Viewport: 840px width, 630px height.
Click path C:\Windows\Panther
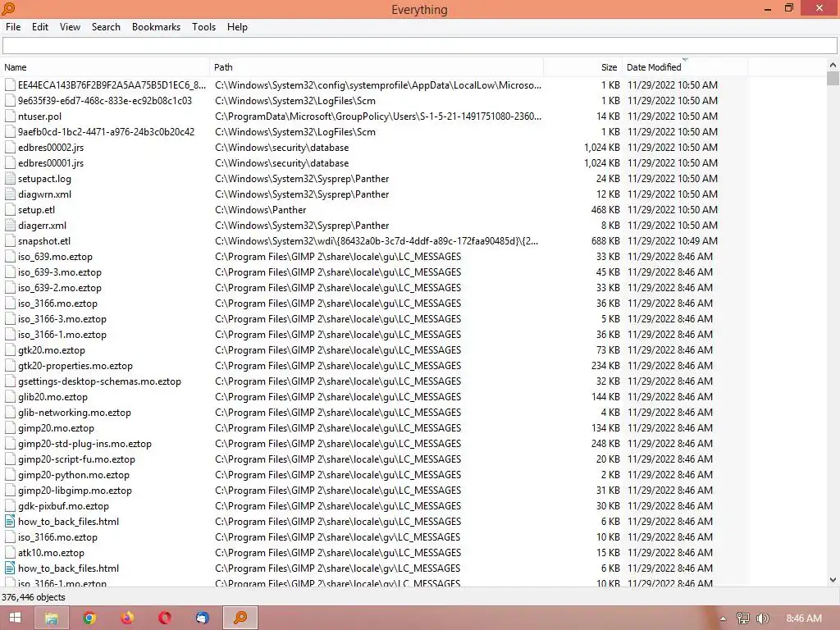pyautogui.click(x=260, y=210)
